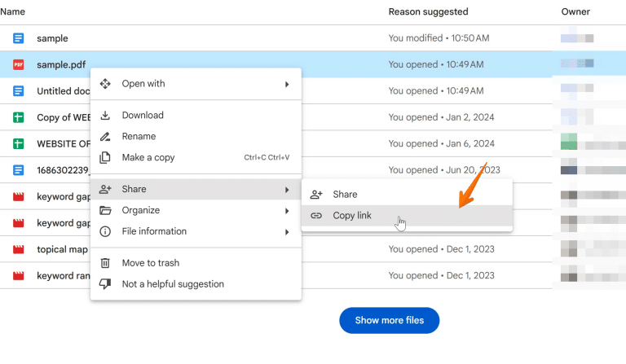Image resolution: width=626 pixels, height=364 pixels.
Task: Click the Google Docs icon beside sample
Action: 19,38
